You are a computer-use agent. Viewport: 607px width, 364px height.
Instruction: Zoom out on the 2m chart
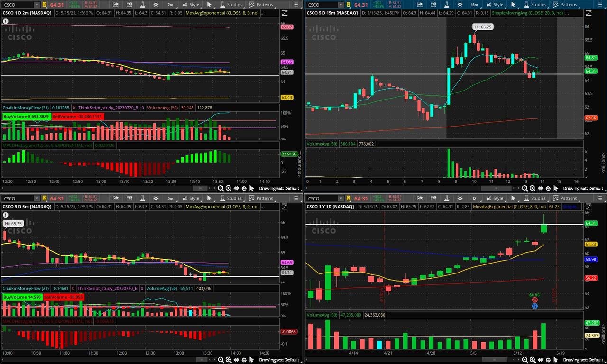[x=221, y=188]
